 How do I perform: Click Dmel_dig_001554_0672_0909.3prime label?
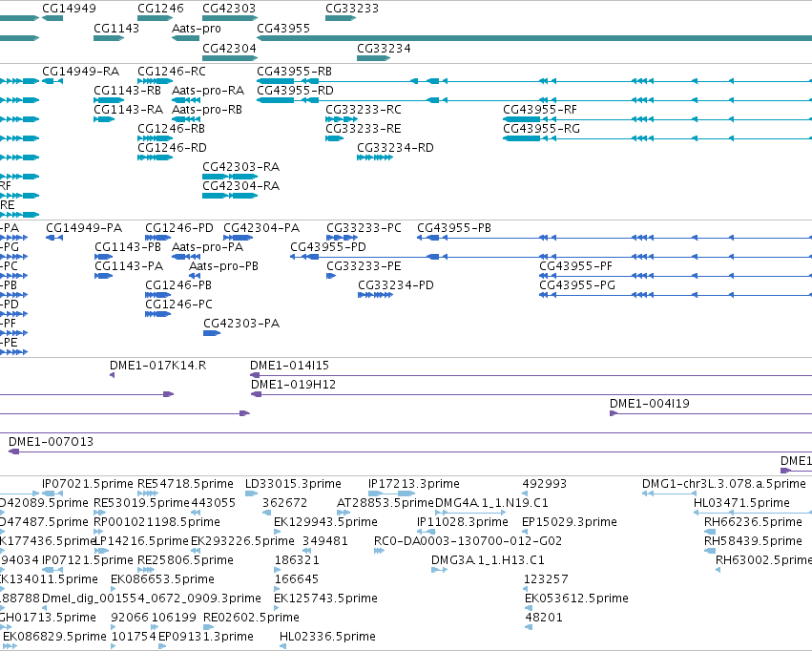point(152,598)
